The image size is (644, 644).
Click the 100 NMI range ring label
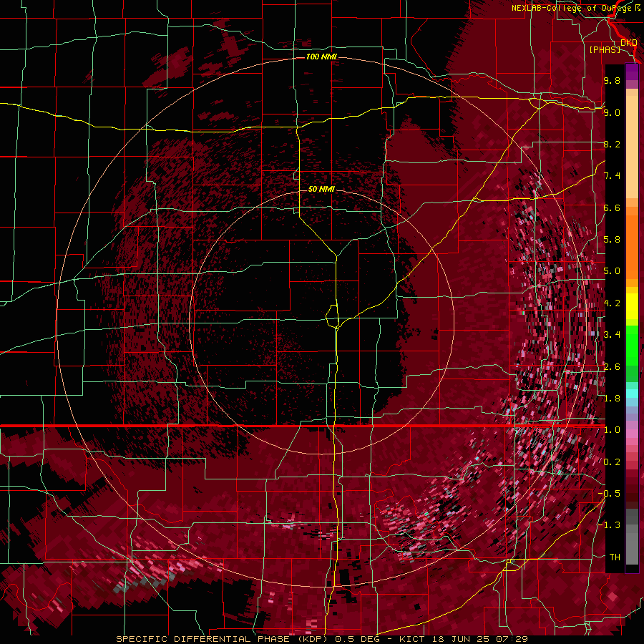tap(321, 57)
